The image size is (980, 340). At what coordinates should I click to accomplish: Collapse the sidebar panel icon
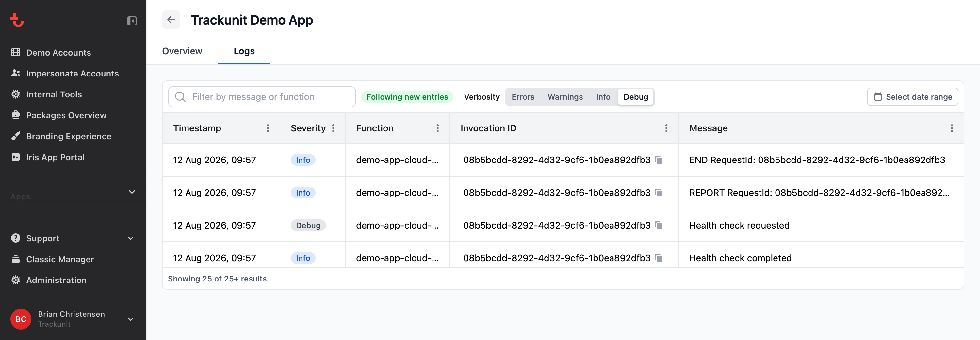coord(132,21)
